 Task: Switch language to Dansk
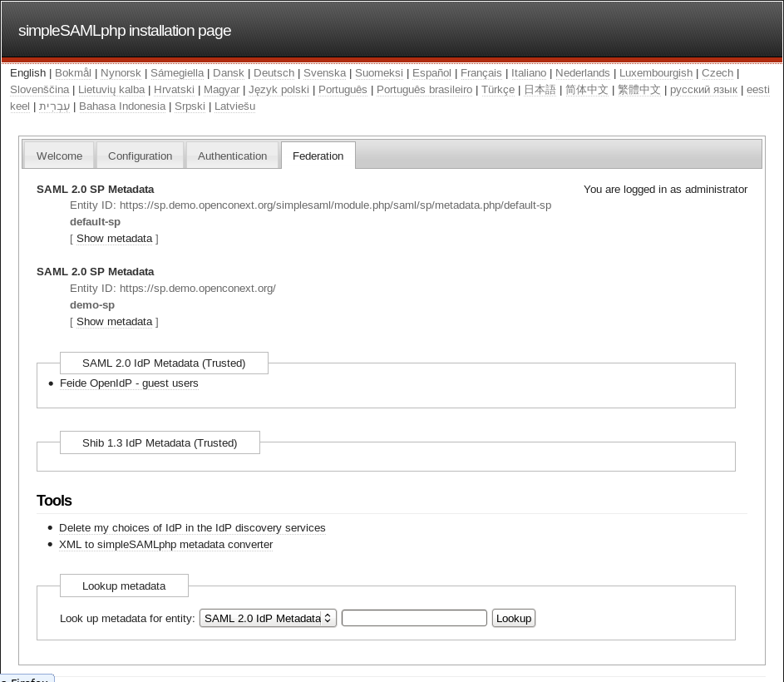tap(229, 73)
